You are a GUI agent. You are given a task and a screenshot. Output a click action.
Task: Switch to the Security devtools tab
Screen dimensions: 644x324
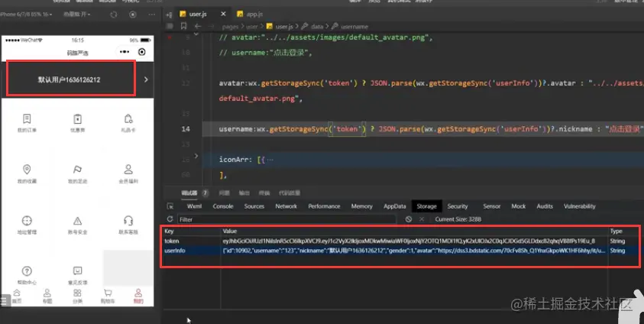(x=458, y=206)
